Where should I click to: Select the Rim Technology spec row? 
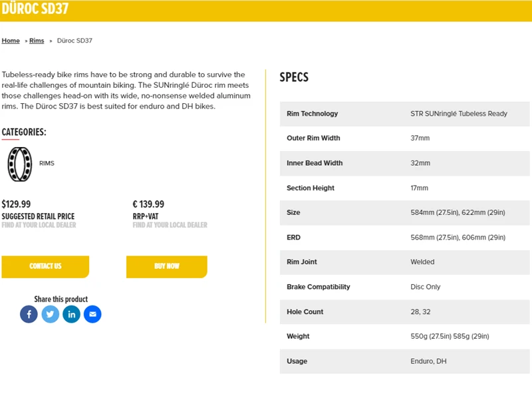(x=404, y=114)
